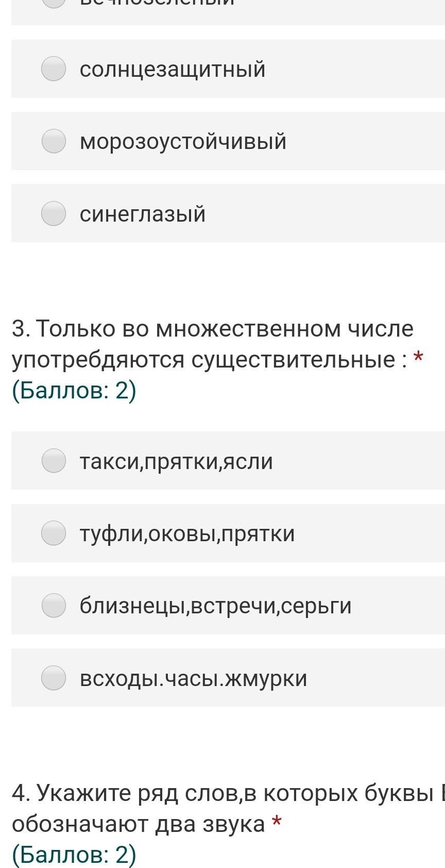Select the солнцезащитный radio button
This screenshot has height=868, width=445.
(54, 69)
